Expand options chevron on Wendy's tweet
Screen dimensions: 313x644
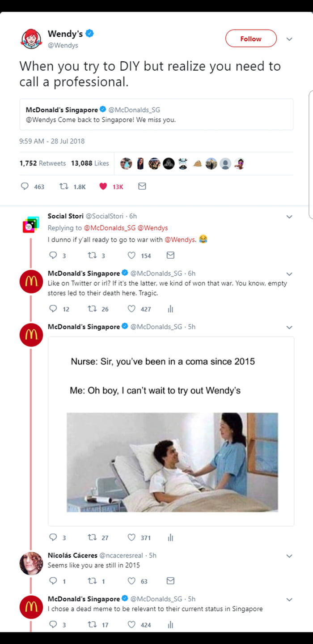(x=289, y=38)
